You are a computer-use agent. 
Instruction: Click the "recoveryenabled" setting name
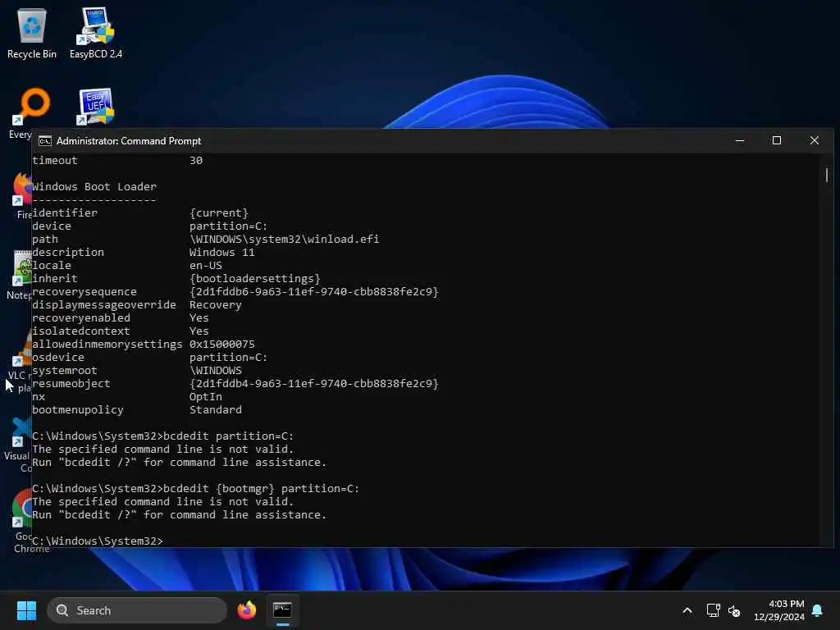(x=81, y=317)
